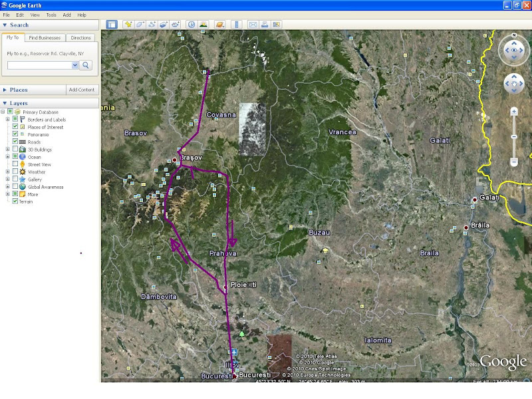Enable the 3D Buildings layer
This screenshot has width=532, height=399.
click(x=15, y=149)
